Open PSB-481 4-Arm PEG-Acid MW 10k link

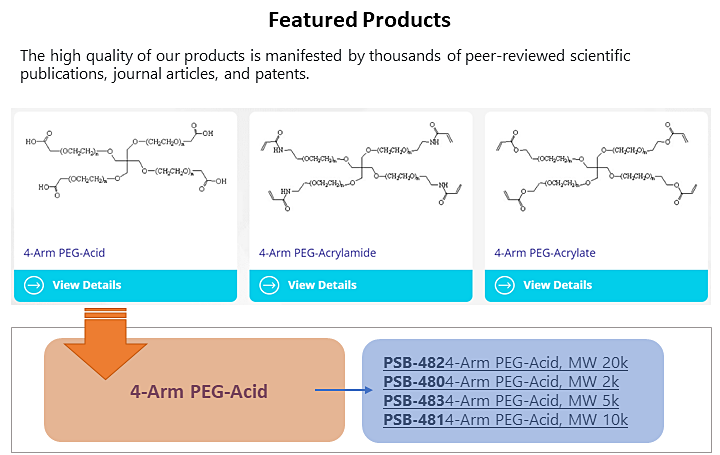(506, 420)
